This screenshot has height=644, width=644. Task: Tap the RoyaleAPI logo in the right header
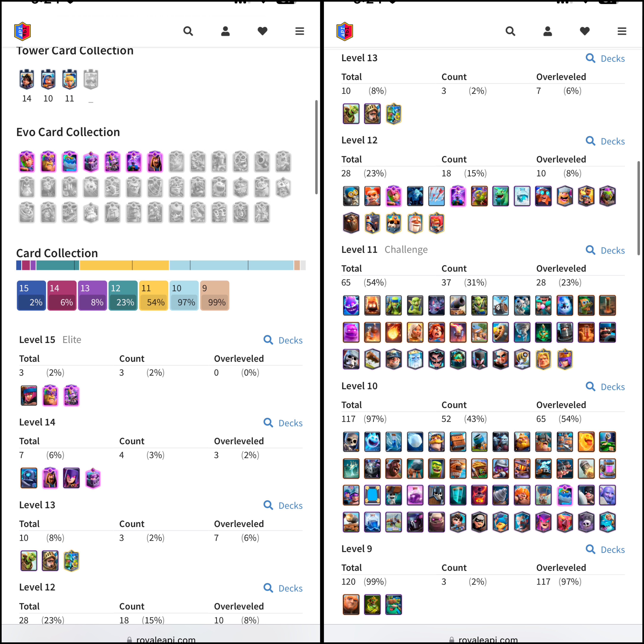pyautogui.click(x=345, y=31)
